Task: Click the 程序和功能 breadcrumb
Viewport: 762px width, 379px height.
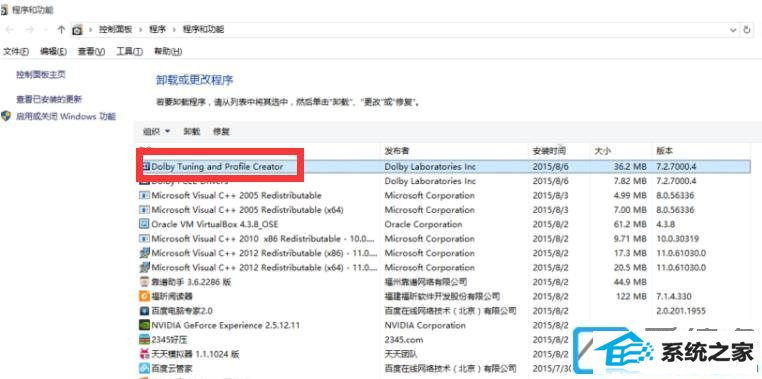Action: 203,30
